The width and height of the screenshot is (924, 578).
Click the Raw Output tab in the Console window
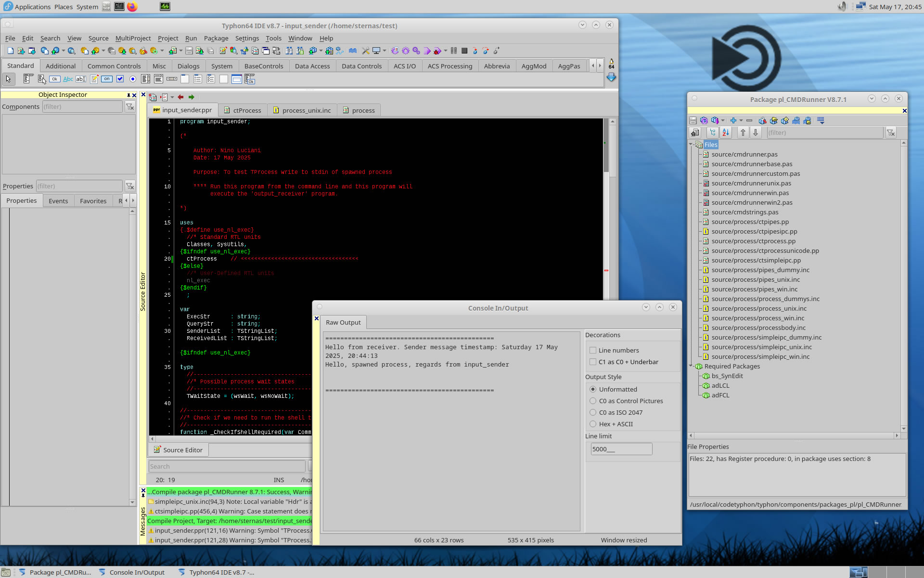[x=343, y=322]
